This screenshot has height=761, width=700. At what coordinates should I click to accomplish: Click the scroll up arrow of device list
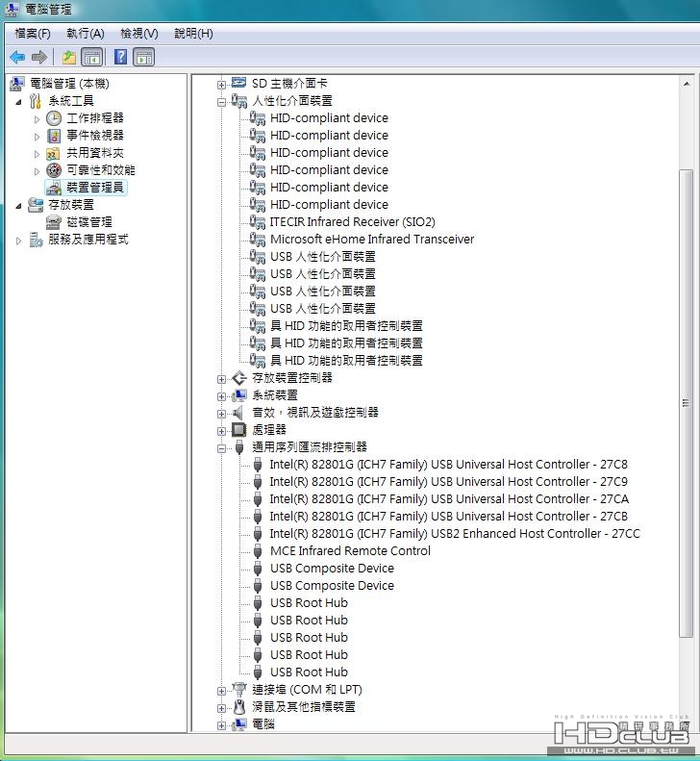687,84
